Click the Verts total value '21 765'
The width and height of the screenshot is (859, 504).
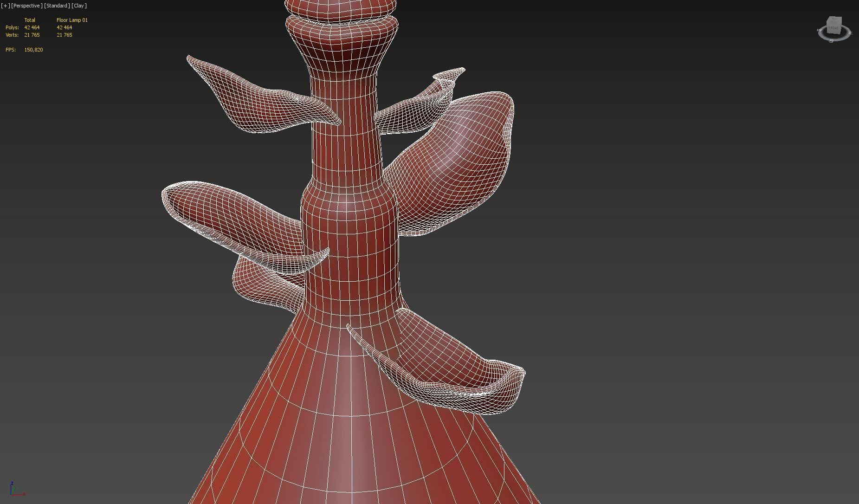pyautogui.click(x=32, y=35)
